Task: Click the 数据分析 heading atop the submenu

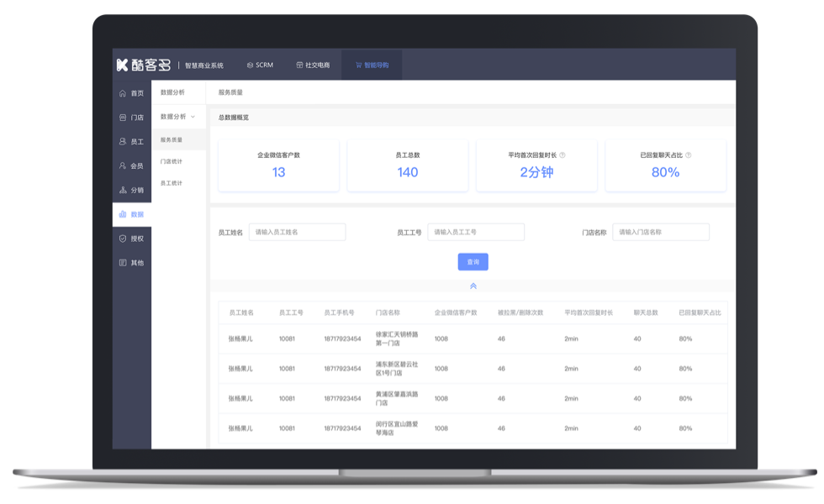Action: [x=172, y=92]
